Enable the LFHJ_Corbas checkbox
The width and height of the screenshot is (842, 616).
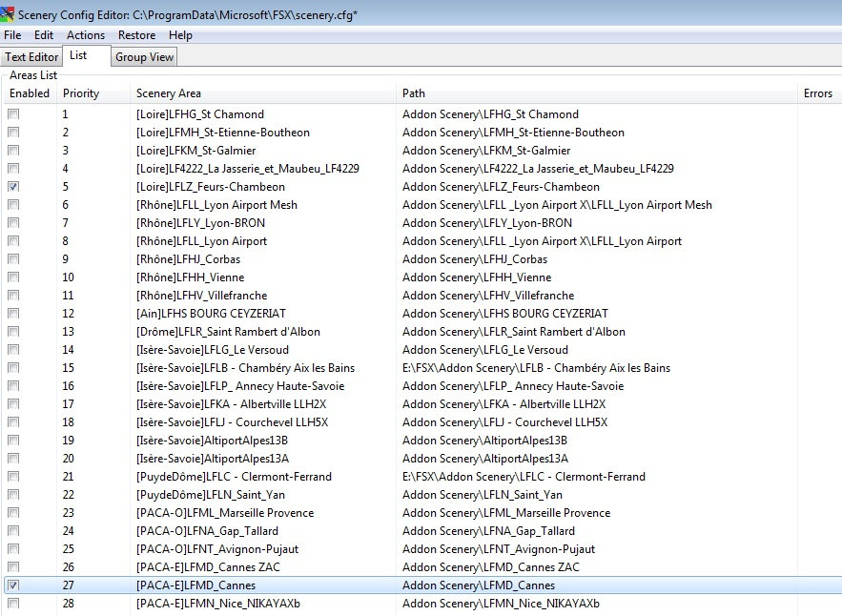click(x=13, y=259)
